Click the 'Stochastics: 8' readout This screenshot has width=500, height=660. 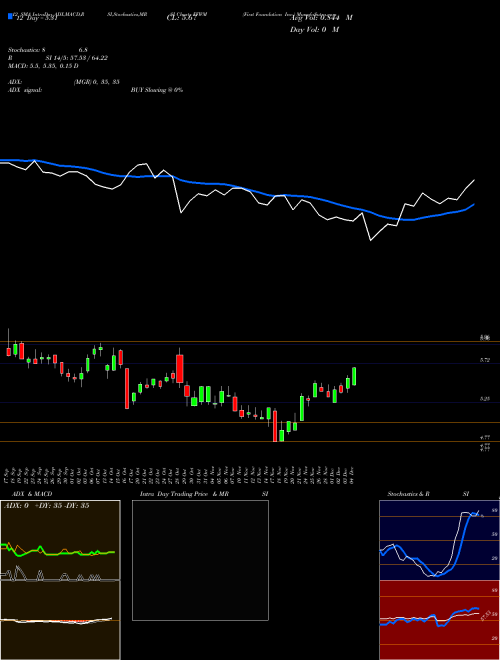[x=27, y=50]
